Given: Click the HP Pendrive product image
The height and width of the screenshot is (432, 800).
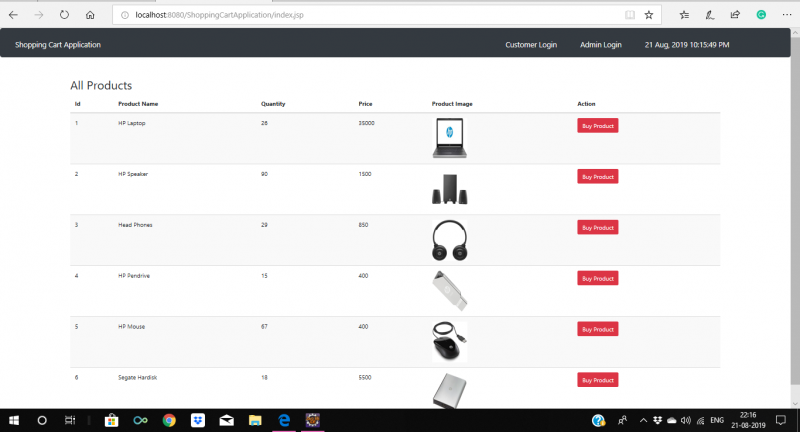Looking at the screenshot, I should pyautogui.click(x=449, y=291).
